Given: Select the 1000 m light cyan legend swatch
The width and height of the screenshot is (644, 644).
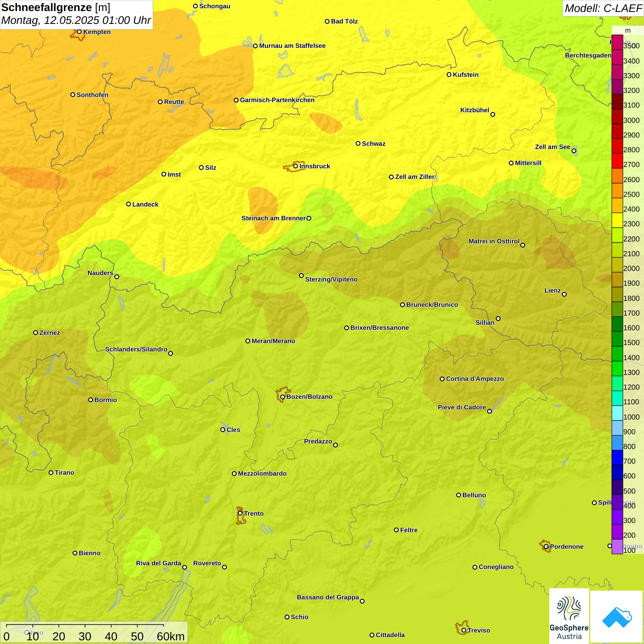Looking at the screenshot, I should (617, 413).
